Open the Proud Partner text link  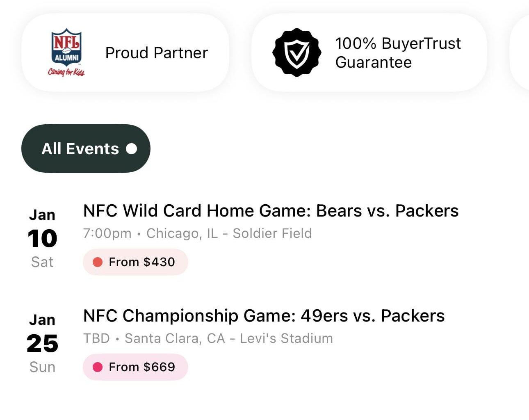point(156,53)
